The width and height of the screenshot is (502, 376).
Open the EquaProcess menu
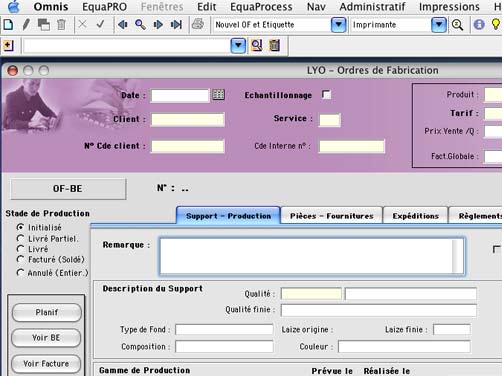[x=261, y=7]
